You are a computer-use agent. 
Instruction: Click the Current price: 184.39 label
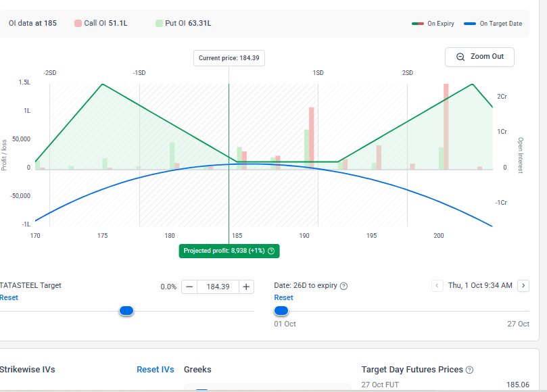(229, 58)
